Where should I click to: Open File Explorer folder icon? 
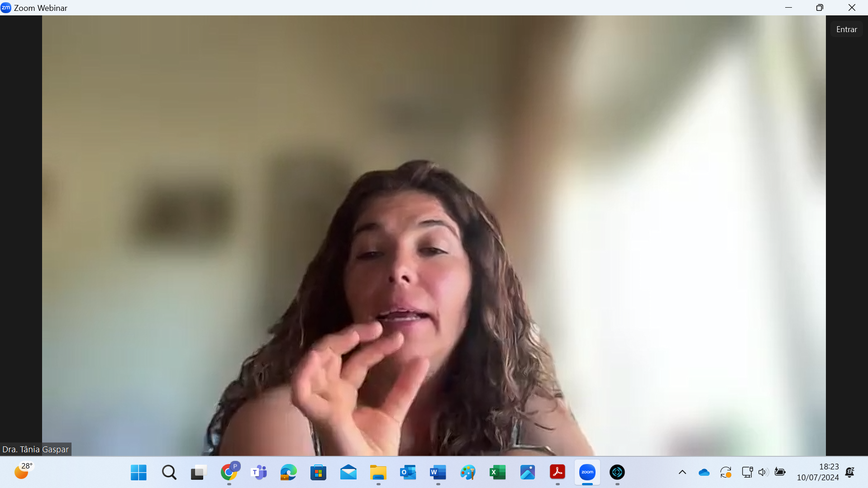click(x=378, y=472)
